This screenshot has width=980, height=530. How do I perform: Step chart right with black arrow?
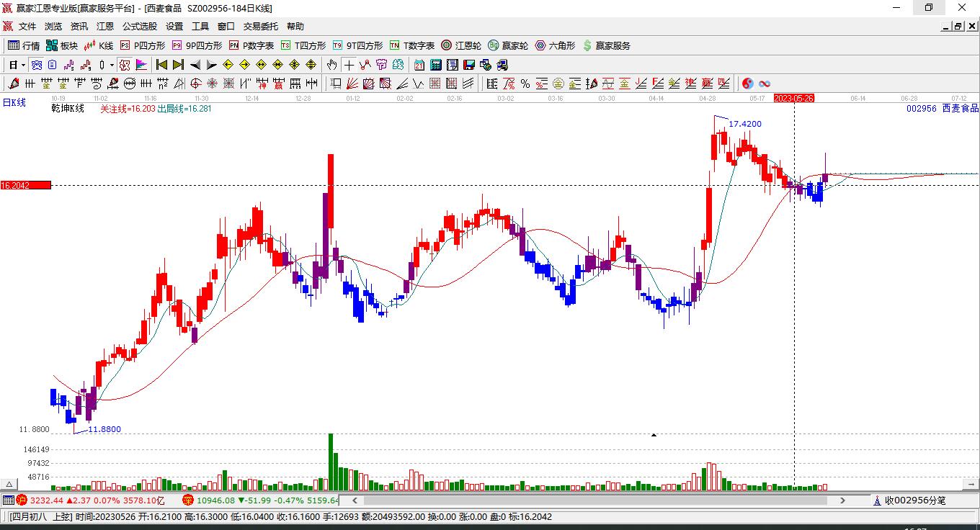(x=212, y=65)
